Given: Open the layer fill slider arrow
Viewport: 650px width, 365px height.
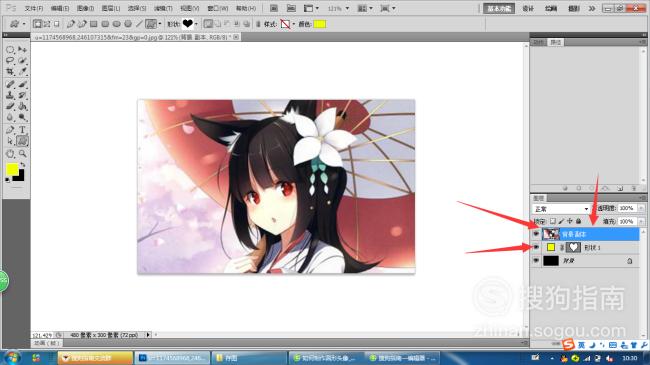Looking at the screenshot, I should pos(641,221).
